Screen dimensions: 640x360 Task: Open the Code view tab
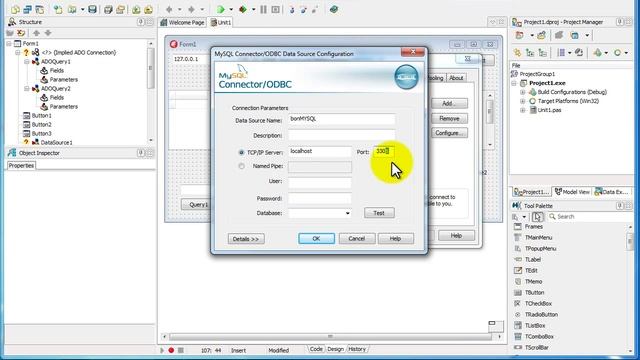pyautogui.click(x=316, y=349)
